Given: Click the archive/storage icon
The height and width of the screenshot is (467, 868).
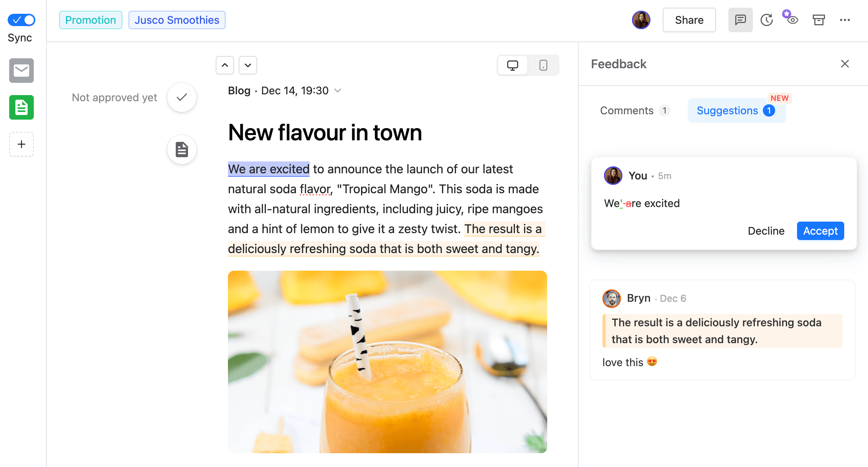Looking at the screenshot, I should tap(818, 19).
